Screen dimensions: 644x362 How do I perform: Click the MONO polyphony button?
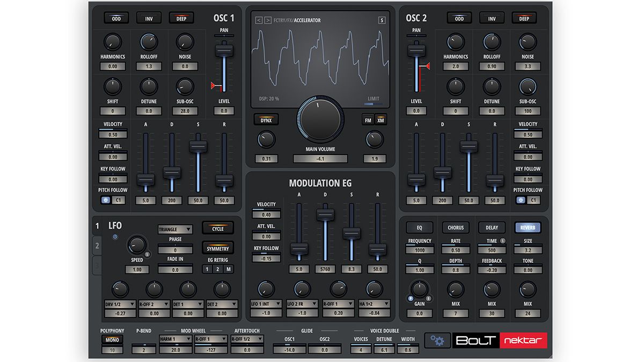113,339
